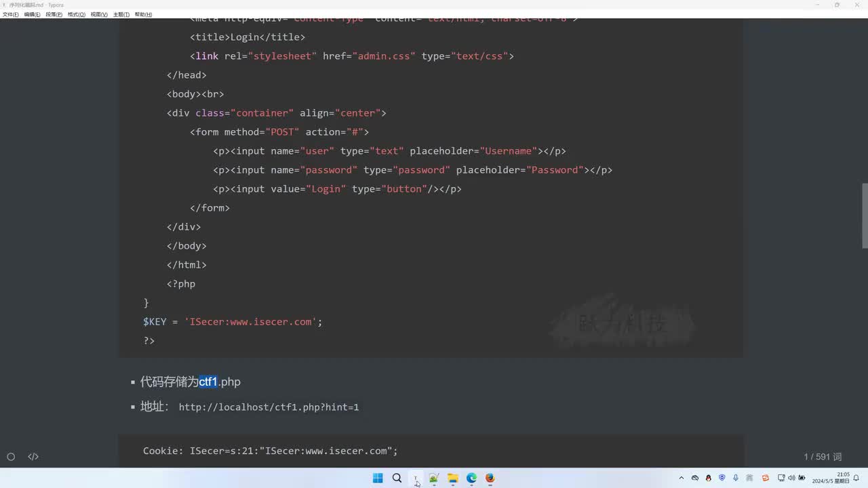Switch to Typora in the taskbar
The image size is (868, 488).
pos(416,478)
